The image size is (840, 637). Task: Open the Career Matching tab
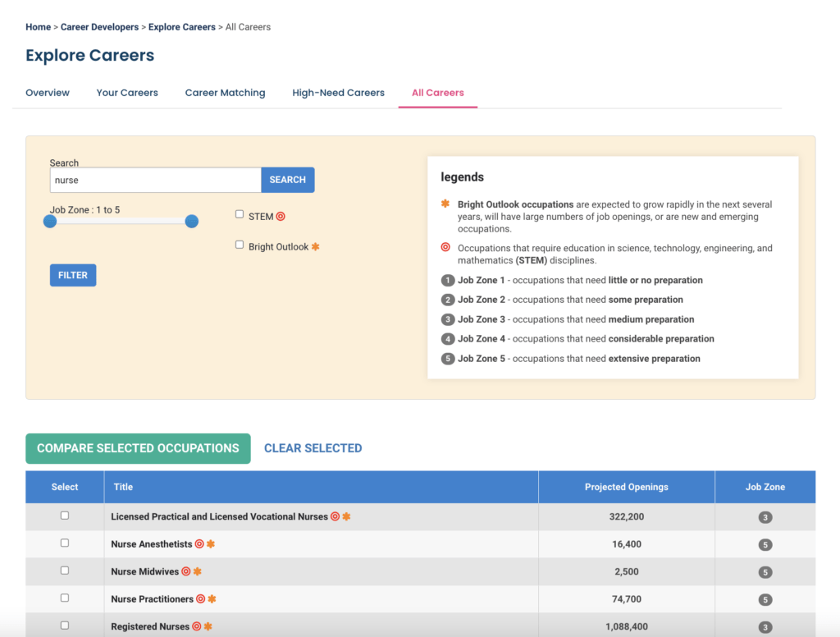pos(225,93)
